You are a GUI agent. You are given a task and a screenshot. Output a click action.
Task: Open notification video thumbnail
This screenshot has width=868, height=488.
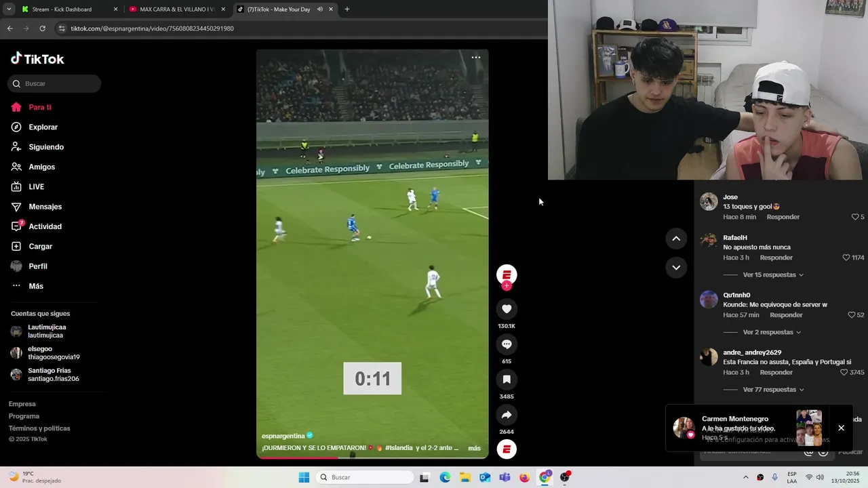tap(809, 428)
